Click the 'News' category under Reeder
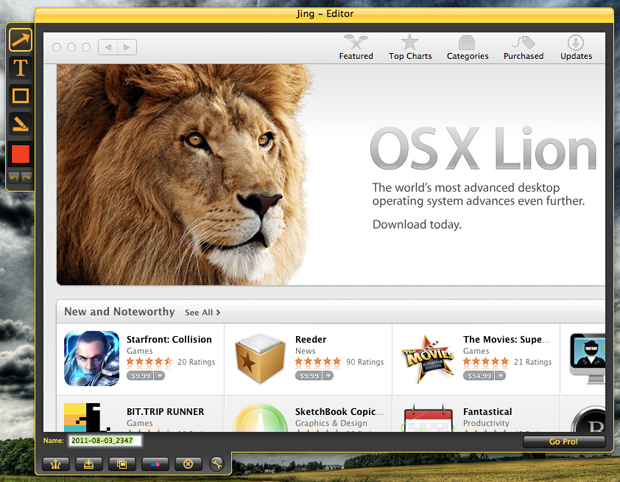 tap(305, 351)
